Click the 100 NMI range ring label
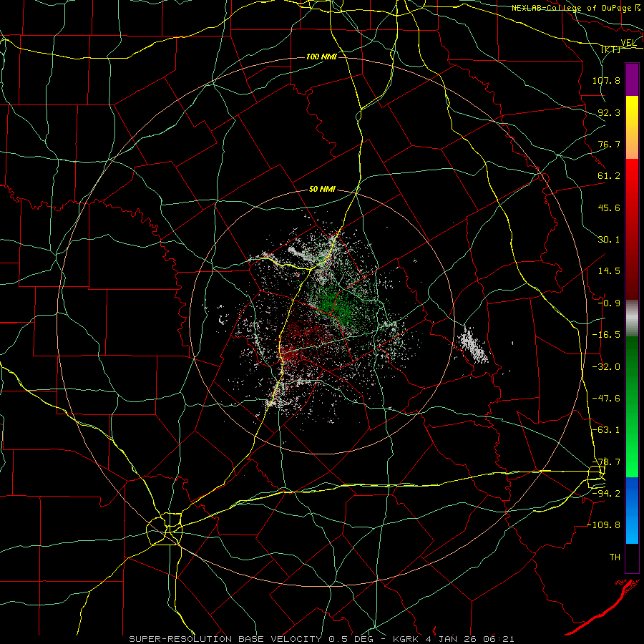The image size is (644, 644). point(321,57)
